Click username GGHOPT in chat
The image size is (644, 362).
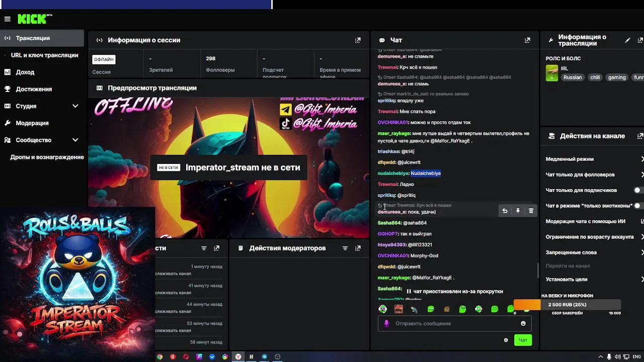point(388,234)
